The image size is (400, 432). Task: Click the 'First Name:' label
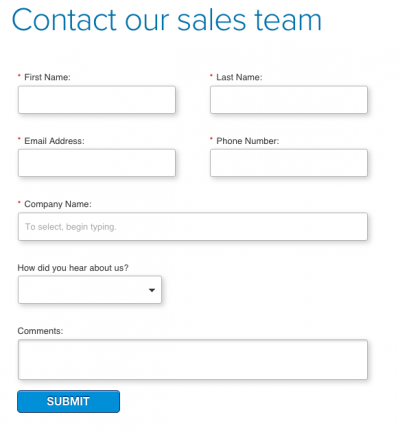pyautogui.click(x=47, y=77)
